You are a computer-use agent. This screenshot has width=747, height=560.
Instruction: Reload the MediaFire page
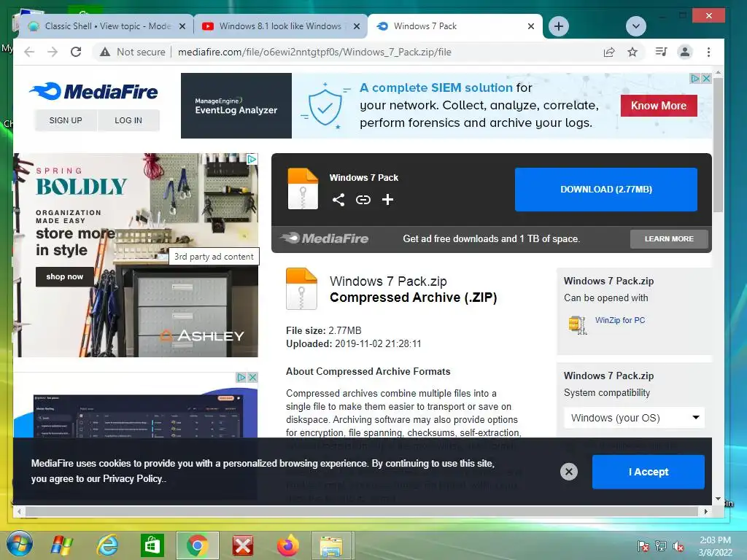pos(76,52)
